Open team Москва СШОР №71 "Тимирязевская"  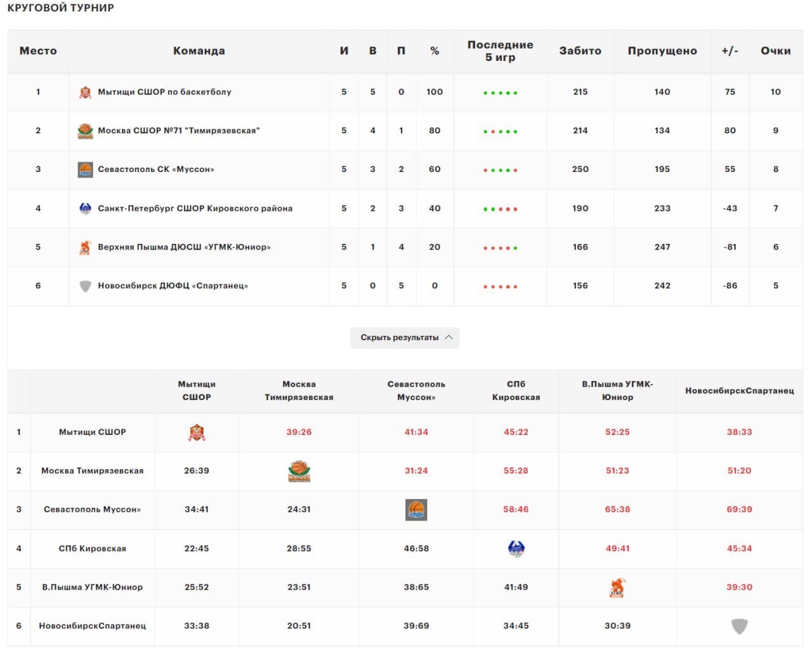(179, 131)
